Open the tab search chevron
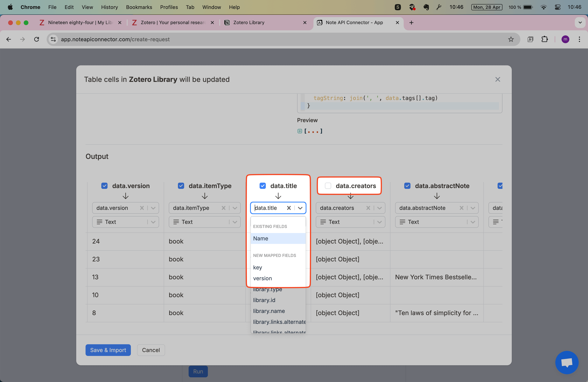Viewport: 588px width, 382px height. [x=580, y=23]
